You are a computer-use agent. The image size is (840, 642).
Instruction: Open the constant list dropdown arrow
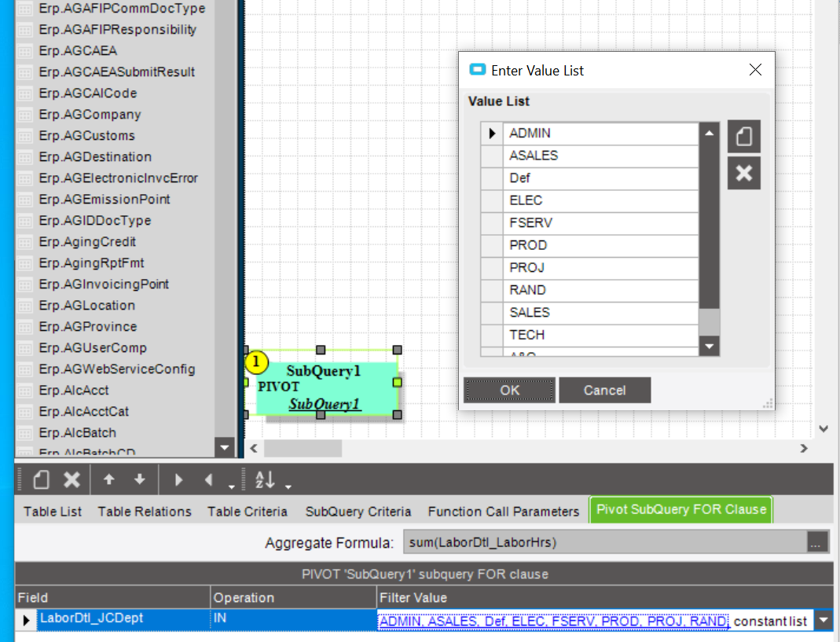pyautogui.click(x=823, y=621)
